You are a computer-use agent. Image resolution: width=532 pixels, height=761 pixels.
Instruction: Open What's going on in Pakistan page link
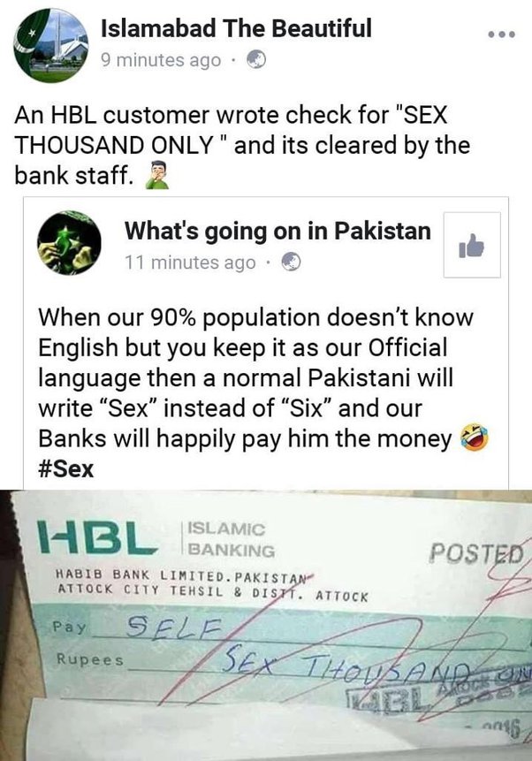click(277, 231)
